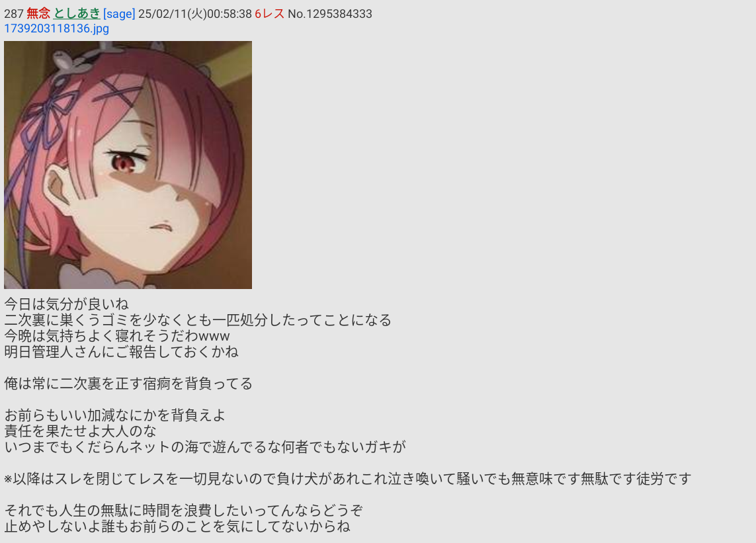Viewport: 756px width, 543px height.
Task: Click the line mentioning 二次裏に巣くうゴミ
Action: (x=198, y=320)
